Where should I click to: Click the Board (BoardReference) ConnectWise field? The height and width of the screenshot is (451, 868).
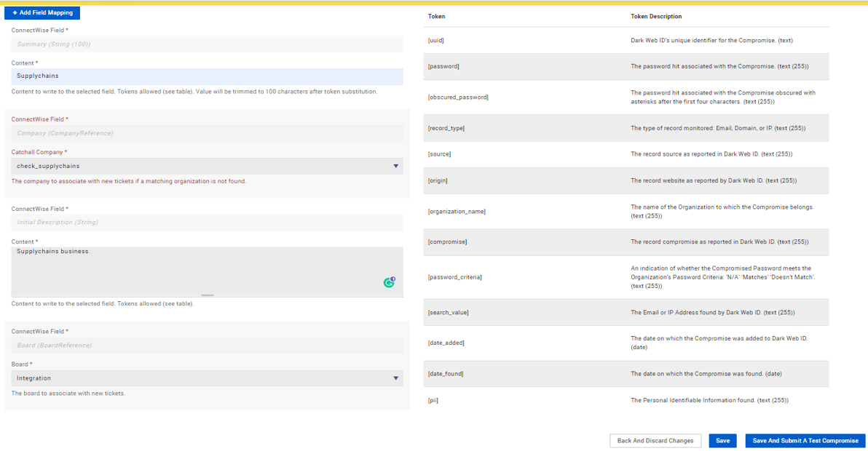point(207,346)
